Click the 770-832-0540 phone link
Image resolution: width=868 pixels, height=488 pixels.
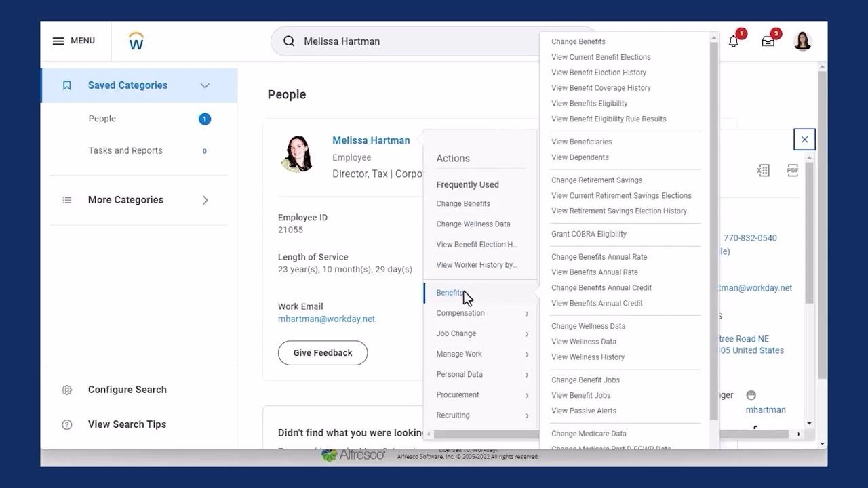[x=750, y=238]
